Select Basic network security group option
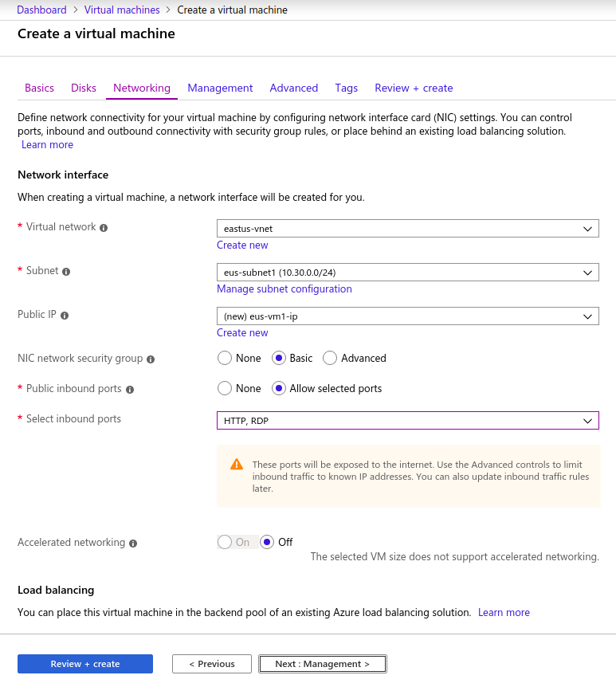This screenshot has width=616, height=683. [278, 358]
